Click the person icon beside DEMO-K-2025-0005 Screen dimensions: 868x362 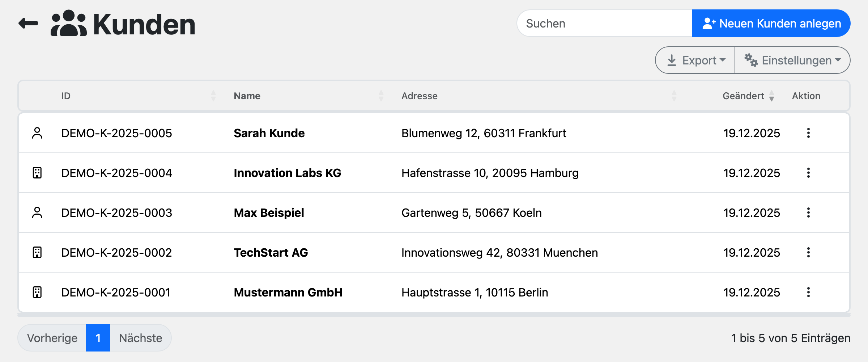37,133
